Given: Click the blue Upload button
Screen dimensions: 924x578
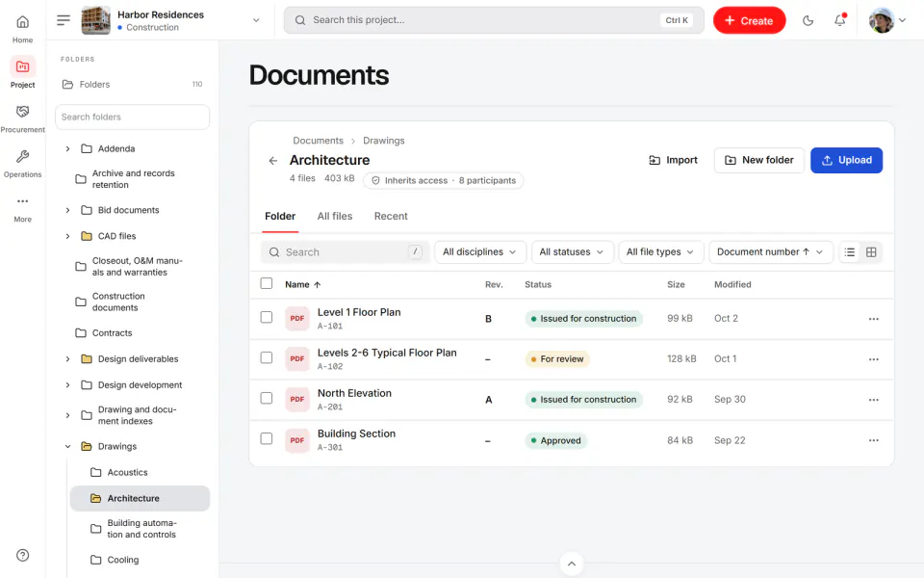Looking at the screenshot, I should point(846,161).
